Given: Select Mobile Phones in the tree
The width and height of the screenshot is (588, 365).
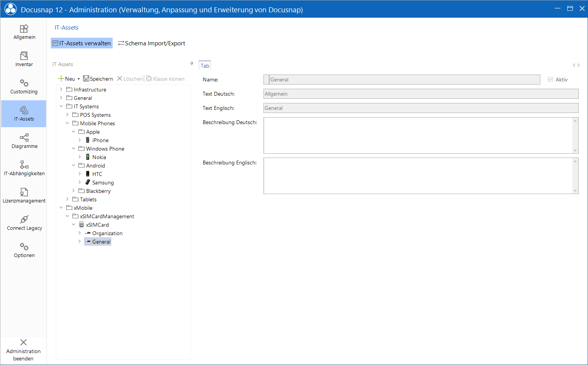Looking at the screenshot, I should [x=97, y=123].
